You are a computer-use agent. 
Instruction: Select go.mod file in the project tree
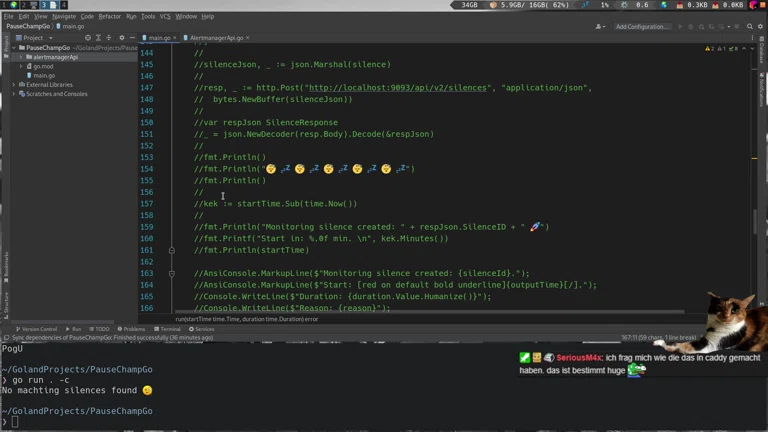(42, 66)
